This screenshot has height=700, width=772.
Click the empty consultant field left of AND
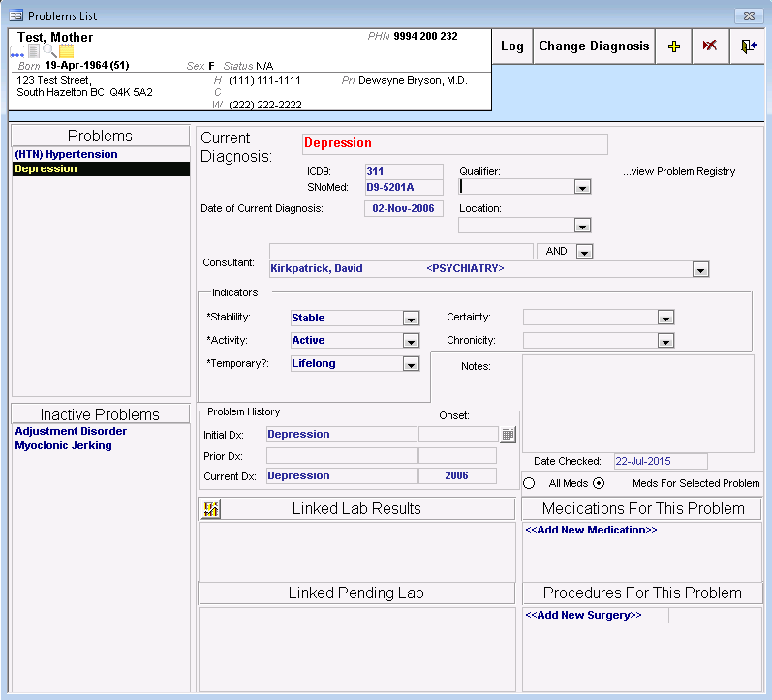point(401,251)
